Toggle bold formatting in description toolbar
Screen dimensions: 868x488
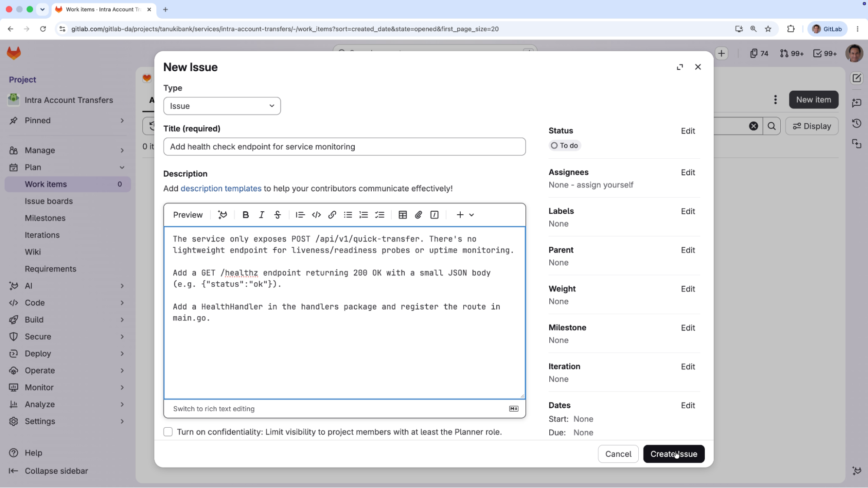[245, 215]
